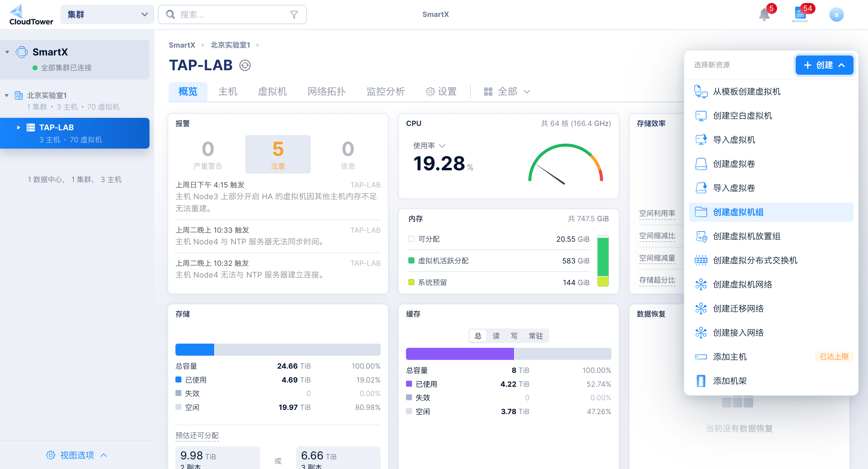Switch to the 主机 tab

coord(228,91)
